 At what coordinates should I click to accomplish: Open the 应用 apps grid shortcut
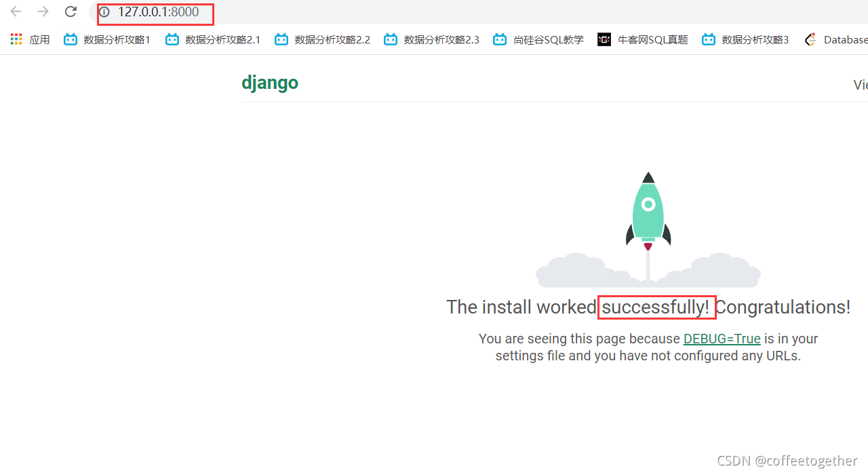pos(31,39)
